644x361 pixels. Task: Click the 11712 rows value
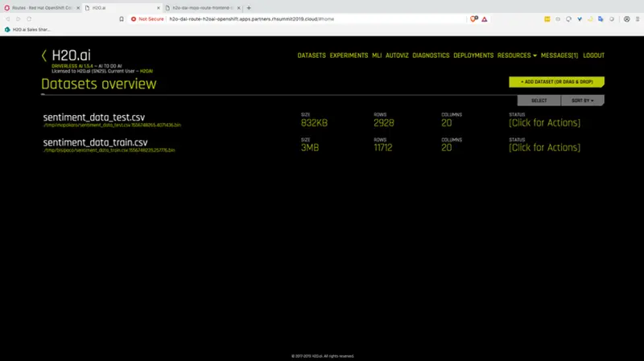383,148
